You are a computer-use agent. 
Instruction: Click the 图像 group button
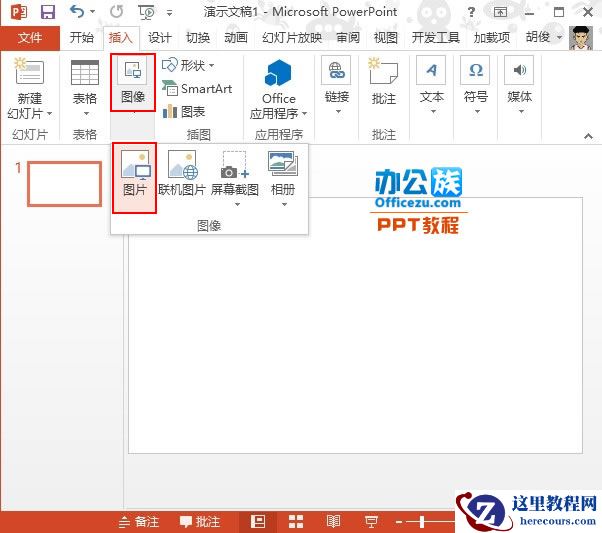pyautogui.click(x=133, y=82)
